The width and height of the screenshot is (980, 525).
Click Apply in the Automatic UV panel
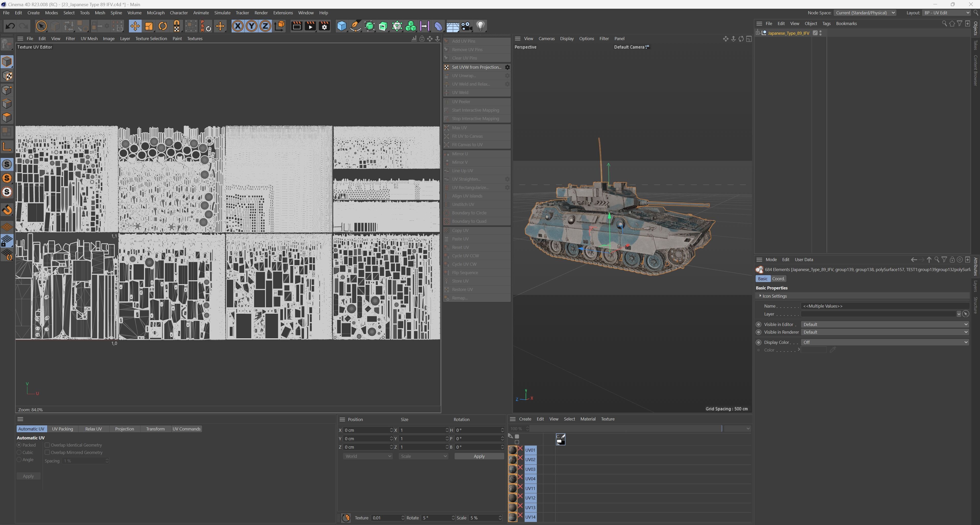click(x=28, y=476)
